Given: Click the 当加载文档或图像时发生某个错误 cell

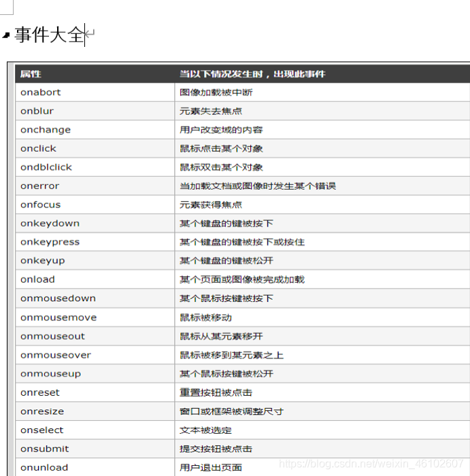Looking at the screenshot, I should (322, 186).
